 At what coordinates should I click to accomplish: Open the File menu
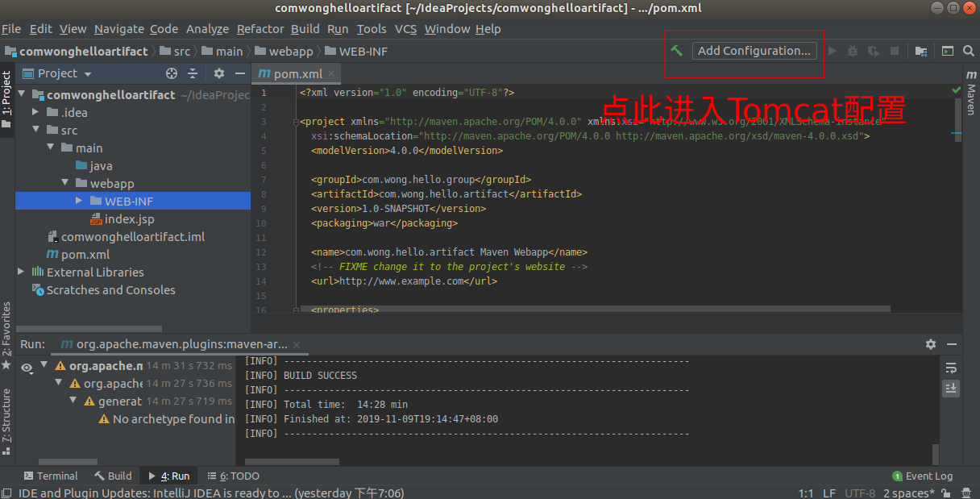pyautogui.click(x=11, y=29)
